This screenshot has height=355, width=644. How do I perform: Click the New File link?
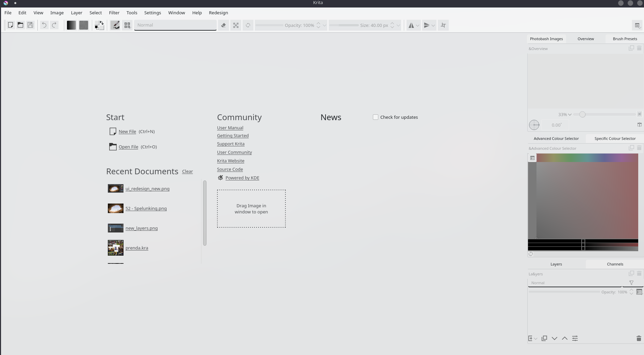[127, 131]
